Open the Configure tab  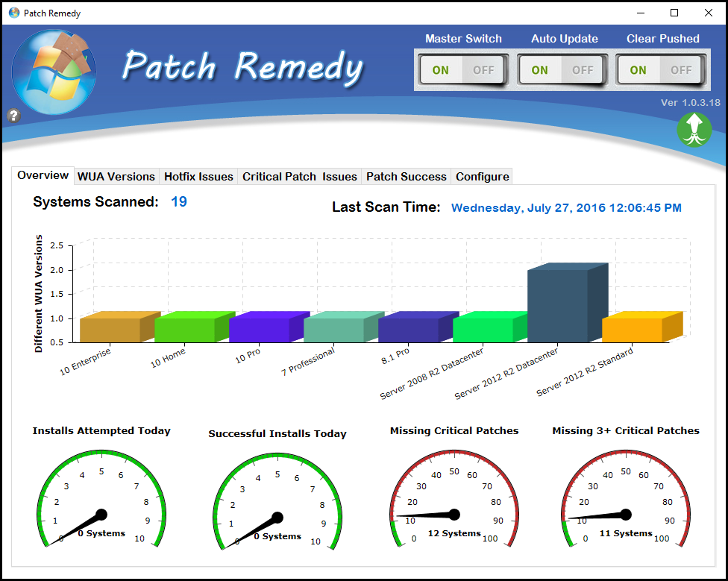click(482, 177)
